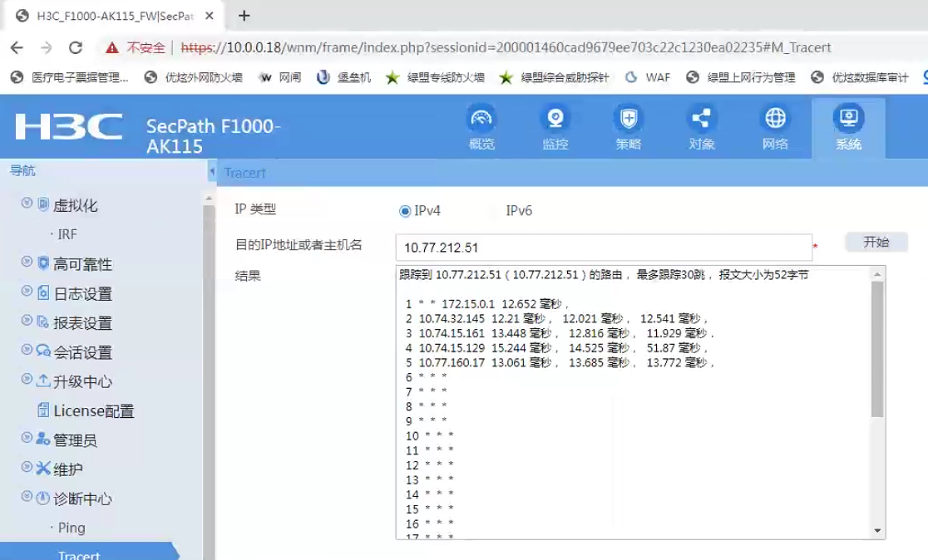Click the 高可靠性 tree label
The height and width of the screenshot is (560, 928).
click(x=82, y=263)
